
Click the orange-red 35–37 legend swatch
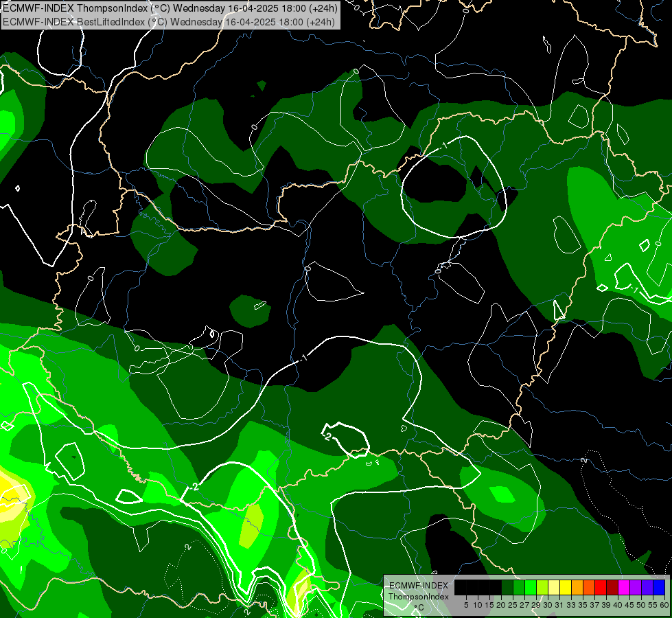589,587
